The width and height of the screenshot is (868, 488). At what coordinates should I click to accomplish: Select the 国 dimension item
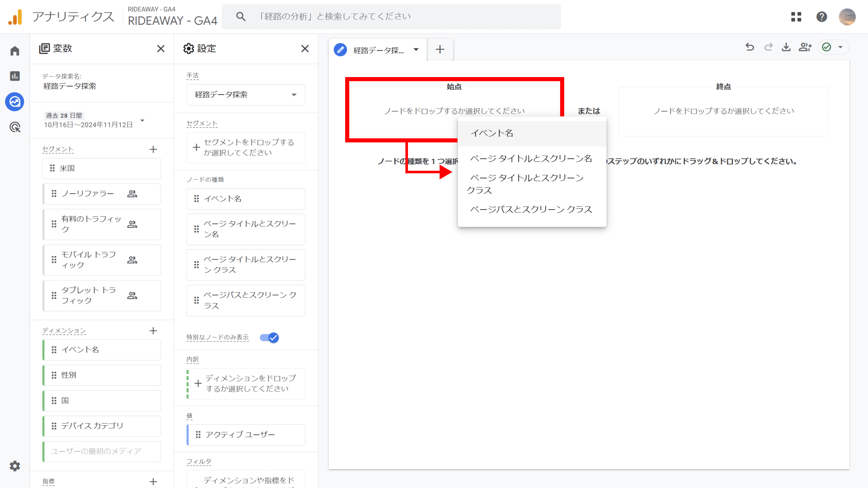pos(102,401)
